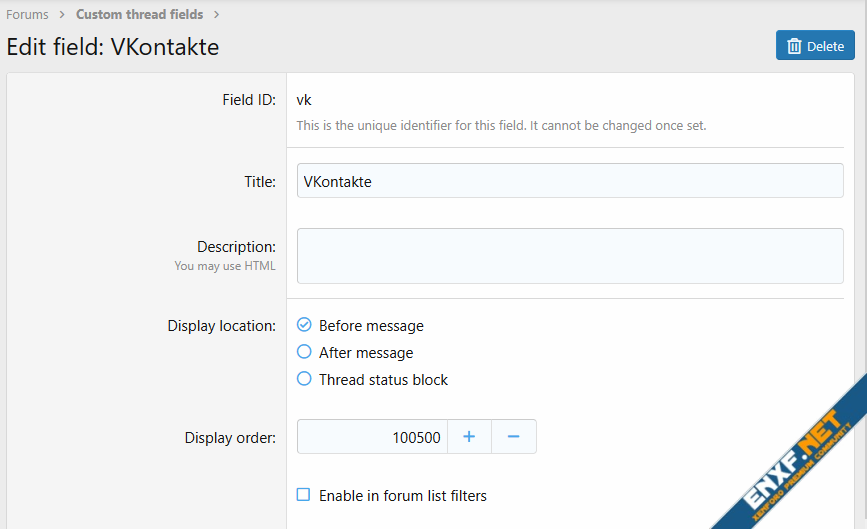
Task: Choose After message display location
Action: click(x=305, y=352)
